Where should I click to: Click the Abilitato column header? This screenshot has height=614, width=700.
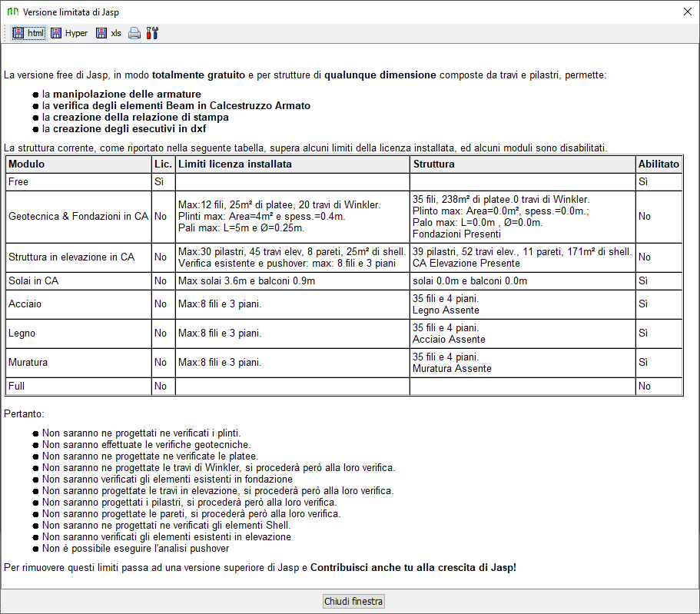click(659, 164)
